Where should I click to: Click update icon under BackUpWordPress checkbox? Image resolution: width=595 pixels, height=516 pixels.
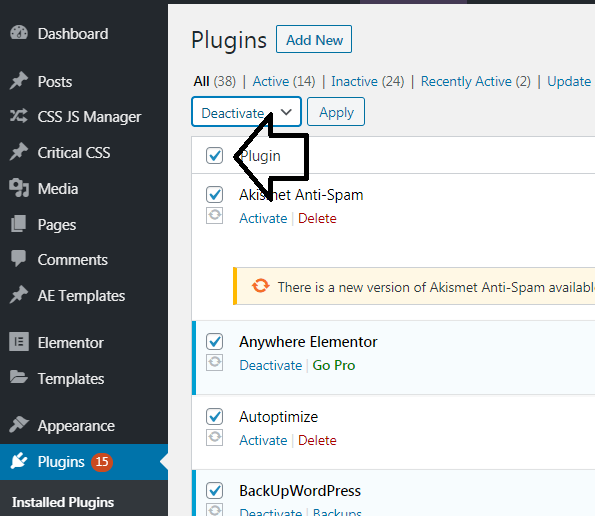(x=214, y=510)
